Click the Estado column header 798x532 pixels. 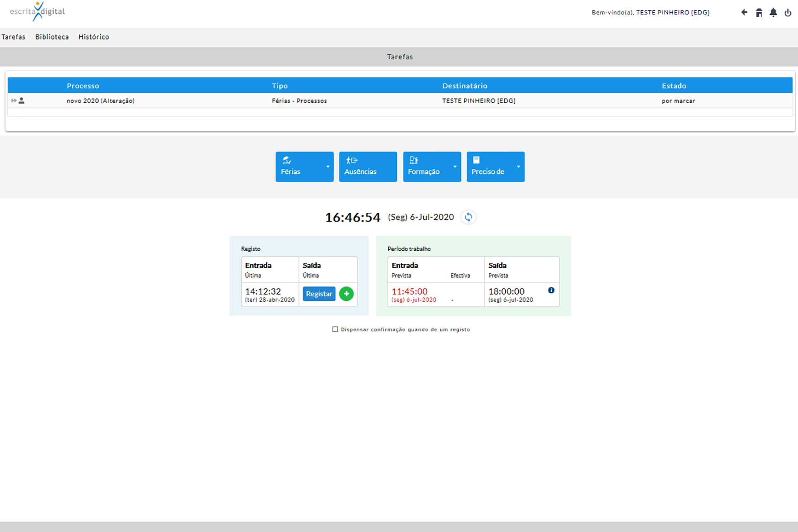(x=674, y=86)
